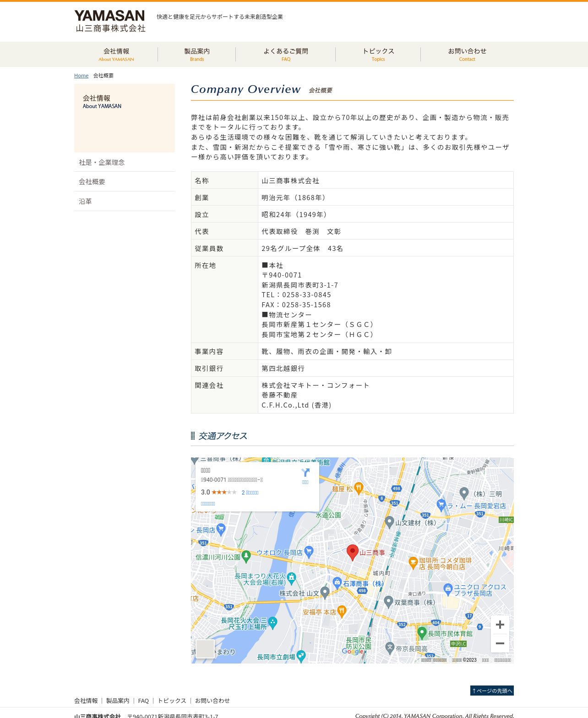Screen dimensions: 588x718
Task: Click the 長岡花火大会 三尺玉打上場所 icon
Action: [x=272, y=622]
